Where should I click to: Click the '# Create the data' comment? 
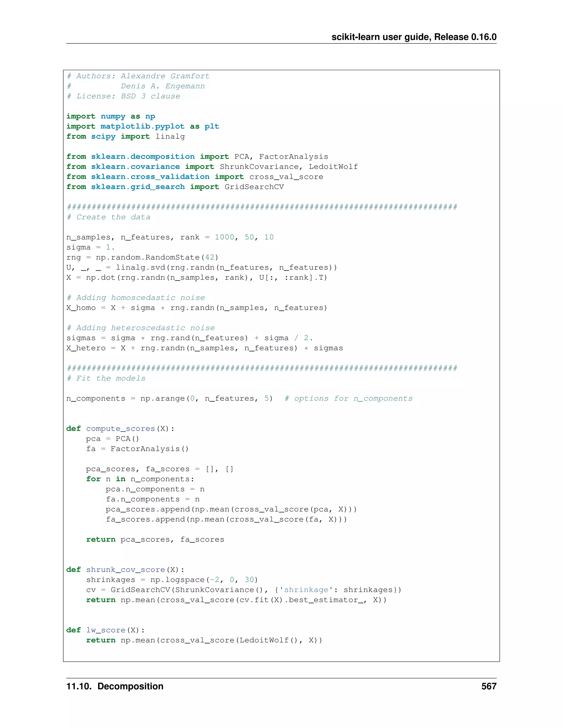pyautogui.click(x=108, y=217)
